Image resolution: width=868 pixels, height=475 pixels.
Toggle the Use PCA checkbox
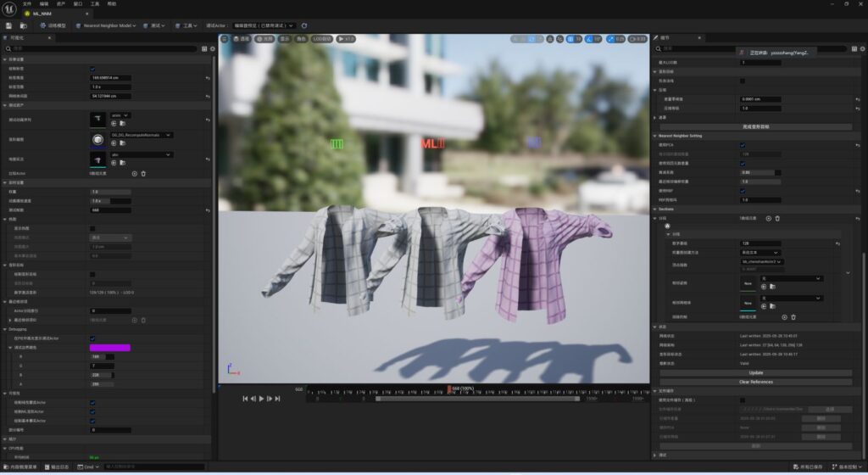(743, 144)
